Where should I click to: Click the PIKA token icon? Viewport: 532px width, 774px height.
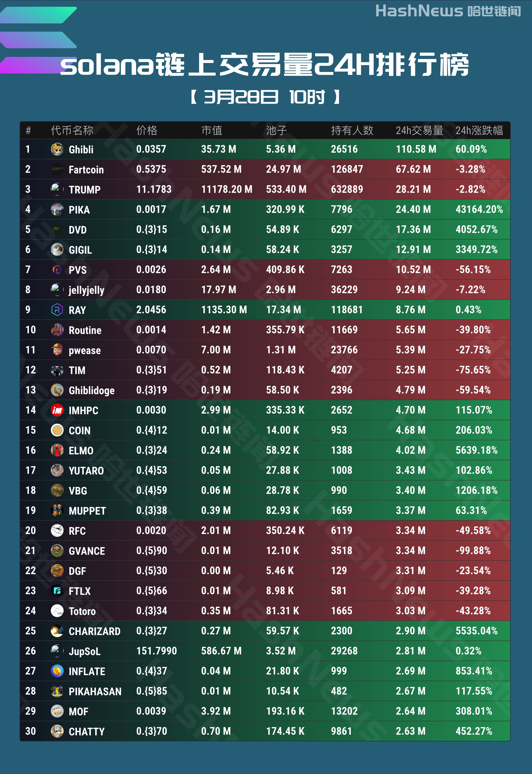(57, 209)
